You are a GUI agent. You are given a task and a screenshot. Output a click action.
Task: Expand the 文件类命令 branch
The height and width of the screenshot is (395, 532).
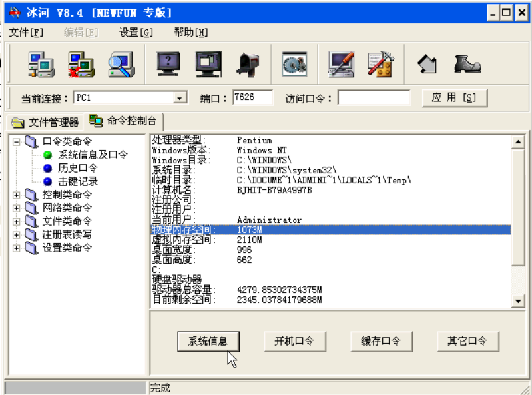coord(16,222)
